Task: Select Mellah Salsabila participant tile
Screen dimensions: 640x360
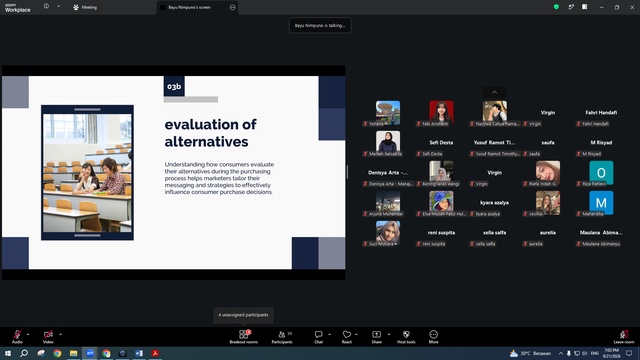Action: point(388,143)
